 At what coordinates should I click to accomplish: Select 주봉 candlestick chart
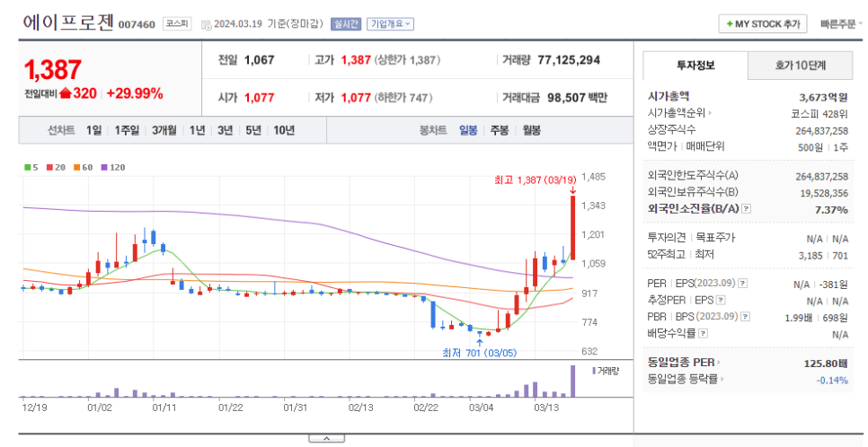[x=500, y=130]
